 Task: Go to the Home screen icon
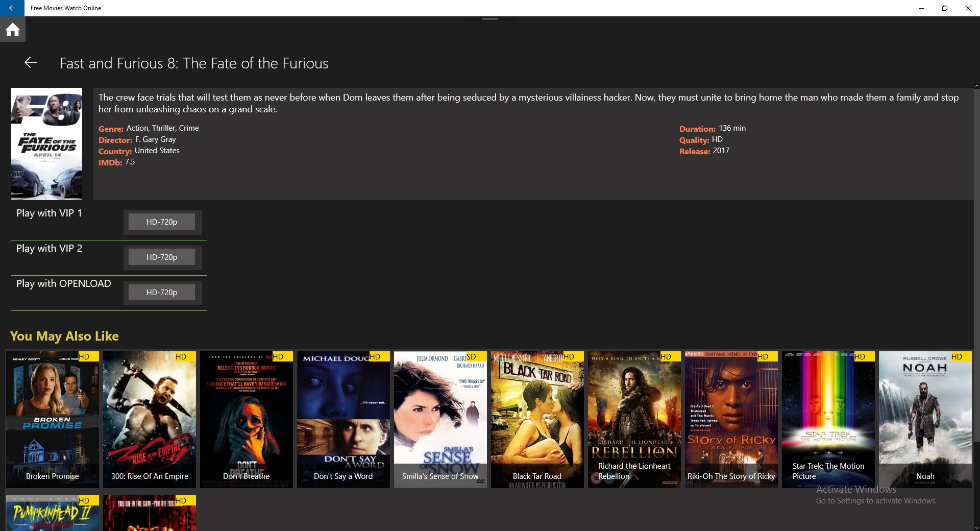click(13, 30)
